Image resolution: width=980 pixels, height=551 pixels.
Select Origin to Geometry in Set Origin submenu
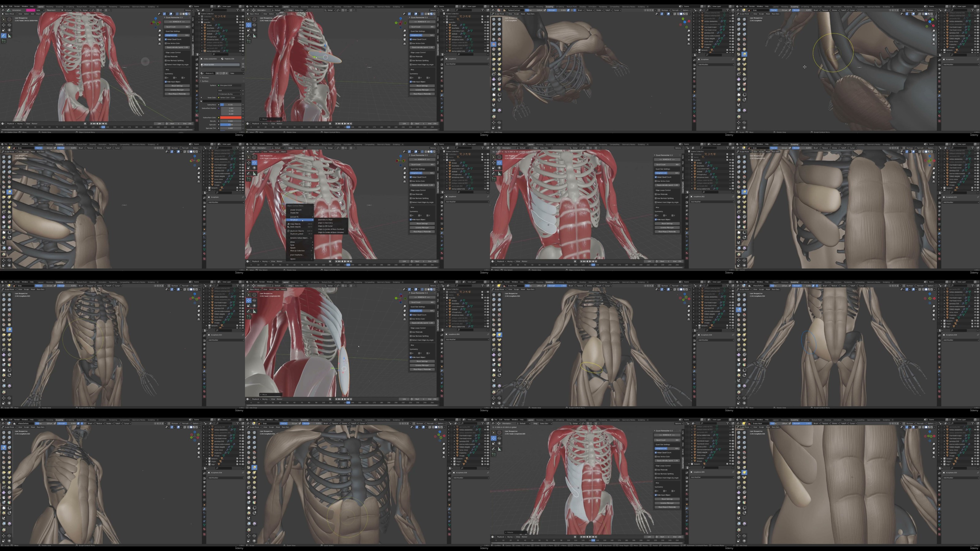[325, 223]
